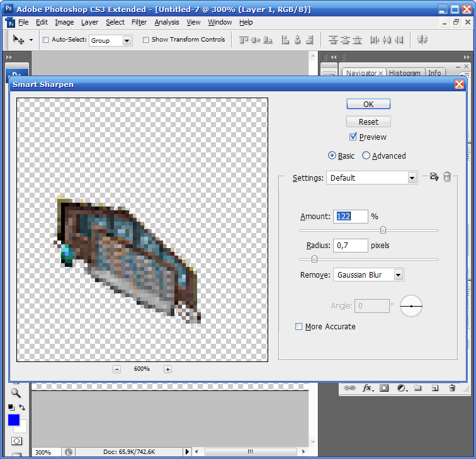Delete layer trash icon in Layers panel

pos(452,388)
